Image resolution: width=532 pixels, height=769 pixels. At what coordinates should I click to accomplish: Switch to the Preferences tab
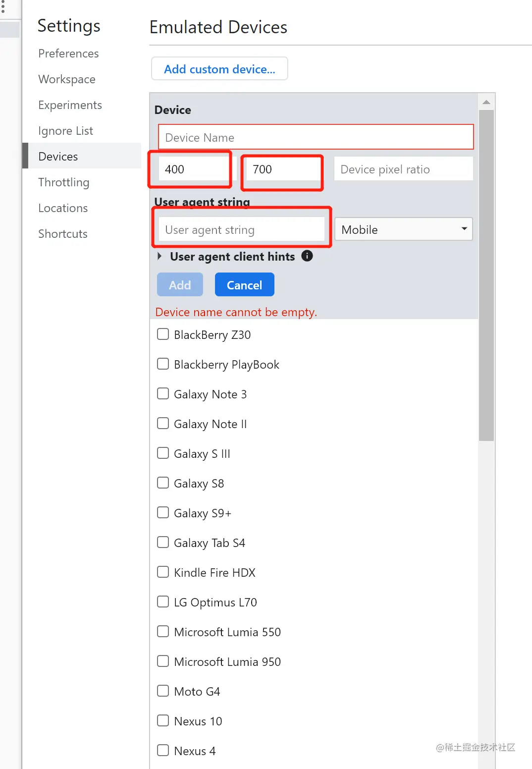click(68, 54)
